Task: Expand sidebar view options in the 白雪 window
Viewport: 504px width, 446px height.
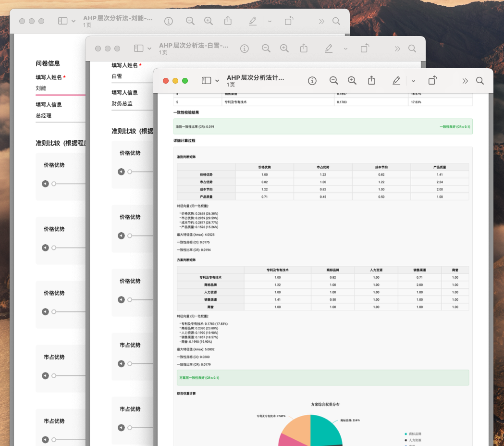Action: [149, 49]
